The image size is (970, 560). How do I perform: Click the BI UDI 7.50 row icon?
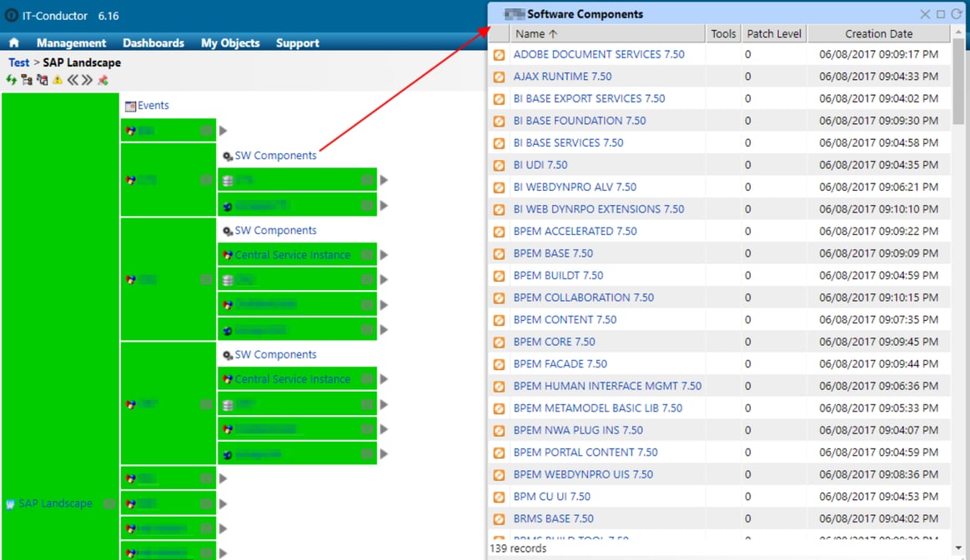(499, 166)
